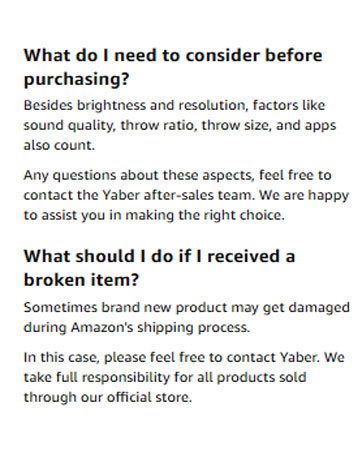Click the paragraph starting with Besides brightness and resolution
The image size is (362, 453).
pyautogui.click(x=180, y=125)
